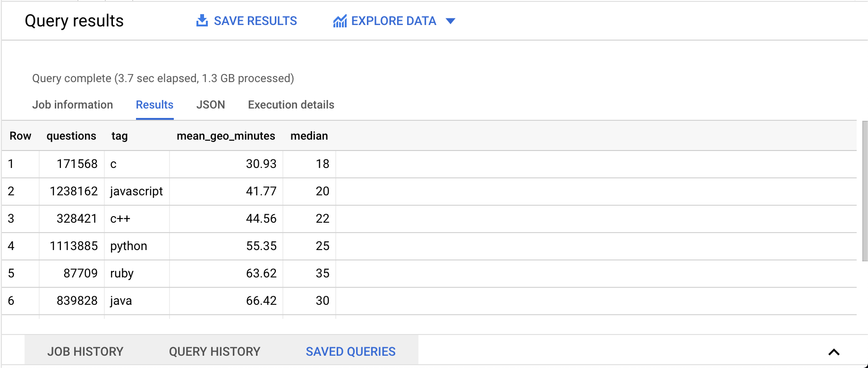The image size is (868, 368).
Task: Select the median value 20
Action: point(309,192)
